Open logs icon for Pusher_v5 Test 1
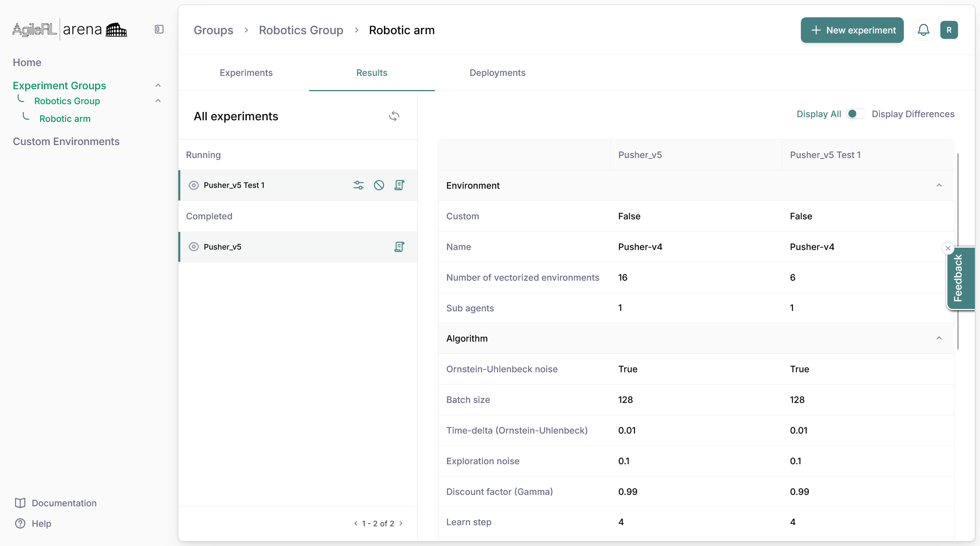Image resolution: width=980 pixels, height=546 pixels. point(399,185)
